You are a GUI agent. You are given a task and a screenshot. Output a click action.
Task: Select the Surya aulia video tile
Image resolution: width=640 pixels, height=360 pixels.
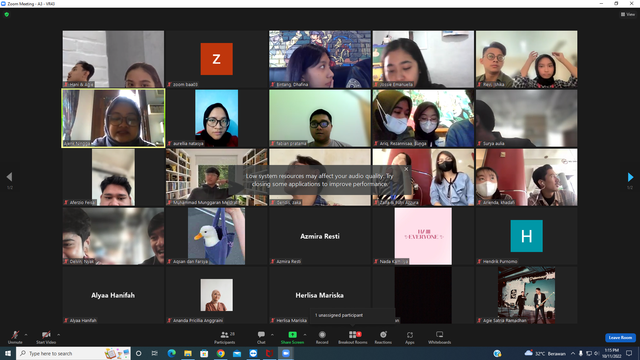[526, 118]
